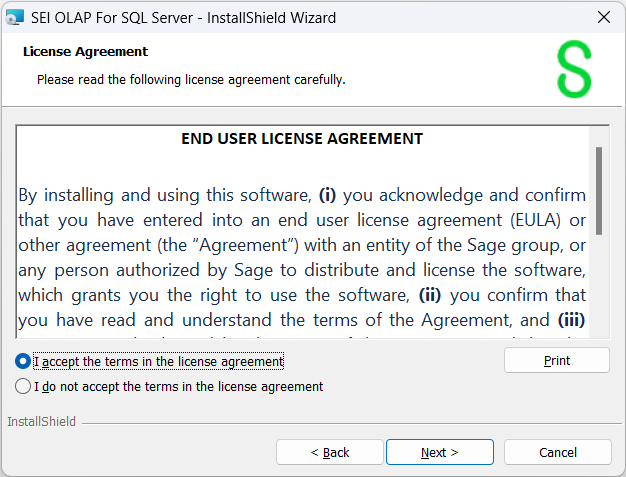This screenshot has height=477, width=626.
Task: Click the END USER LICENSE AGREEMENT heading
Action: click(x=301, y=139)
